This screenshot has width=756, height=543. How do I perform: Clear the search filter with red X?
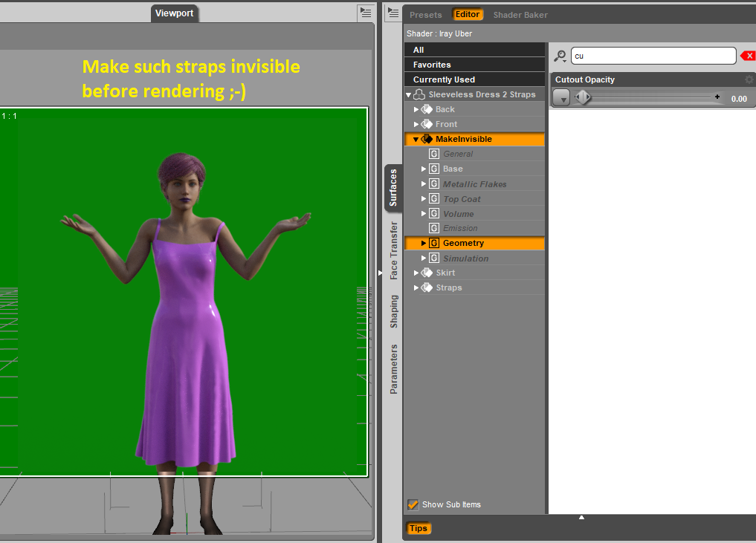click(749, 56)
